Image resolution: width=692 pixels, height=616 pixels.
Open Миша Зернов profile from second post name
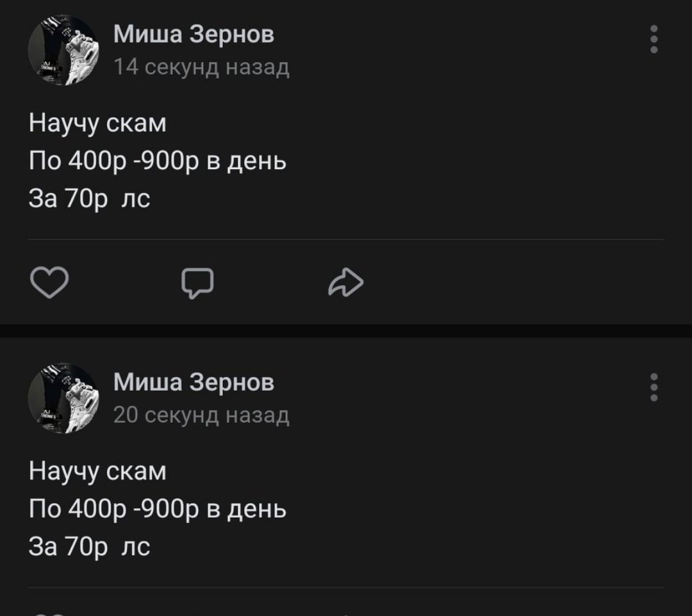tap(194, 382)
